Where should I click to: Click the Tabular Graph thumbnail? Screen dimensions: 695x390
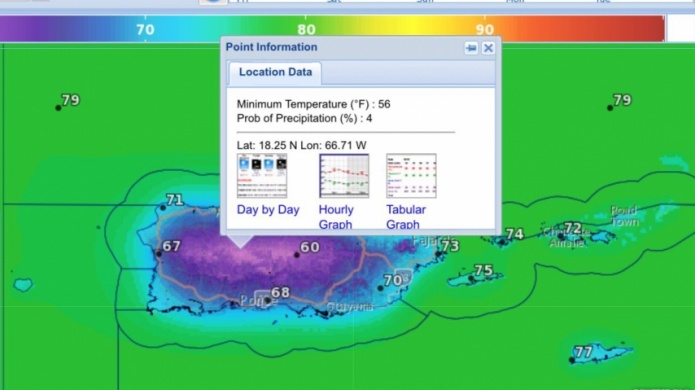pyautogui.click(x=411, y=176)
